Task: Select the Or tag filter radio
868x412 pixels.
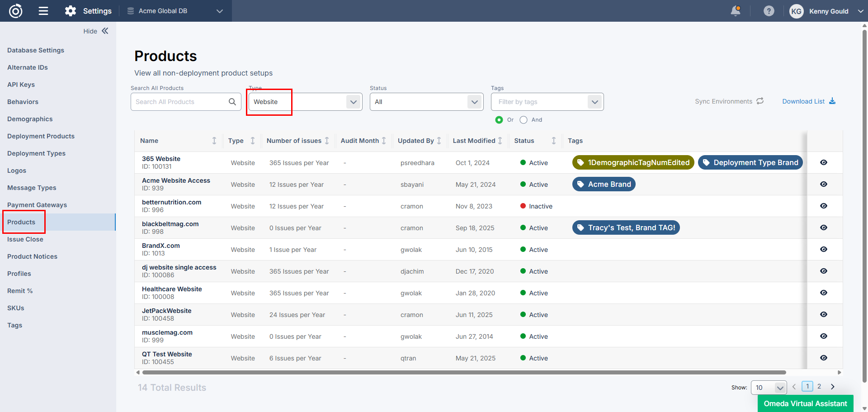Action: coord(499,120)
